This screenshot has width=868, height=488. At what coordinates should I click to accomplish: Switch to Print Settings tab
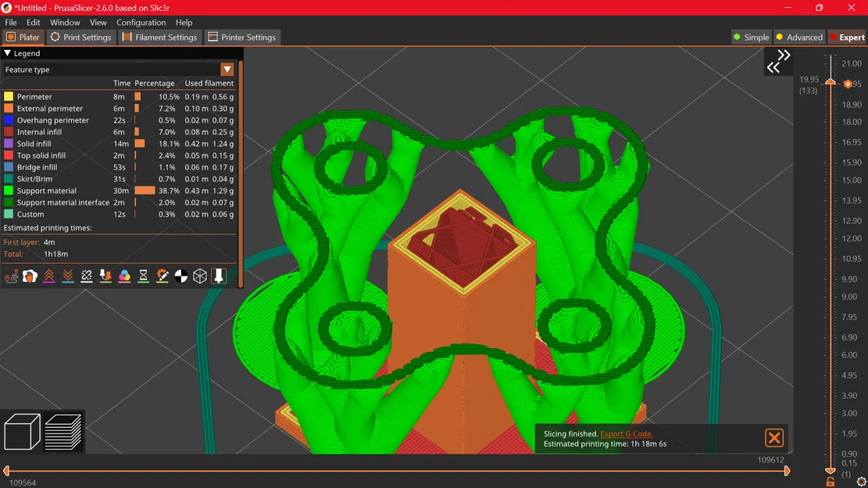click(x=80, y=37)
